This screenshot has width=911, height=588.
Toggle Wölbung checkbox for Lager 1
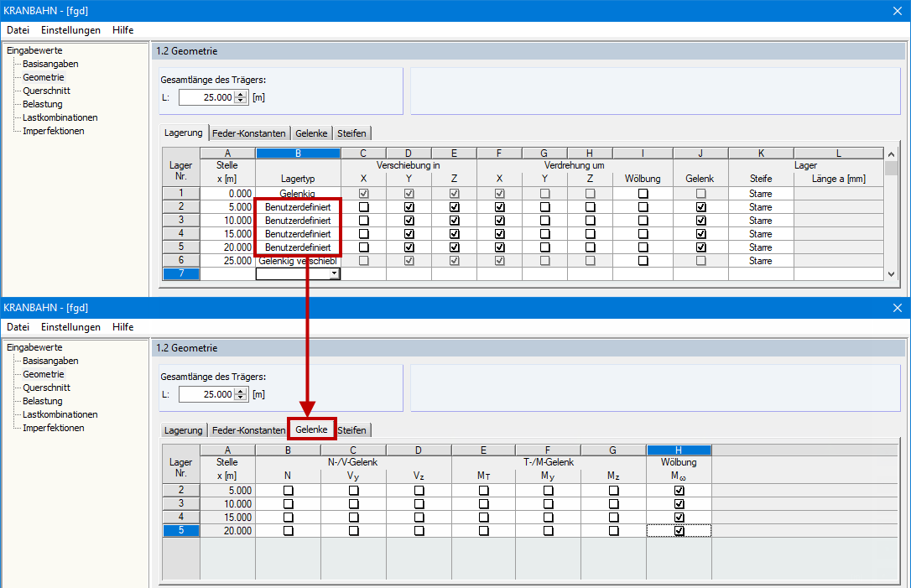click(643, 194)
